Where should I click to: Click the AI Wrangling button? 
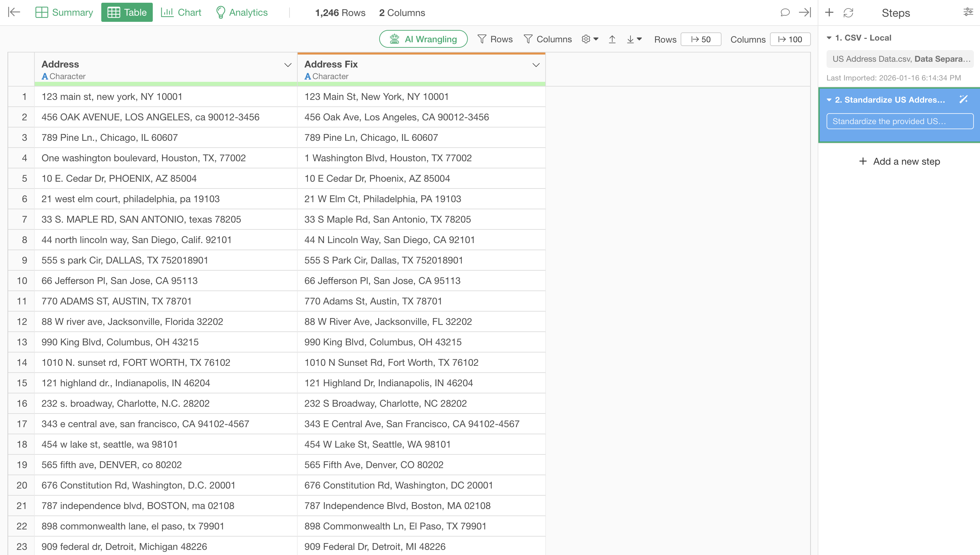pos(423,39)
